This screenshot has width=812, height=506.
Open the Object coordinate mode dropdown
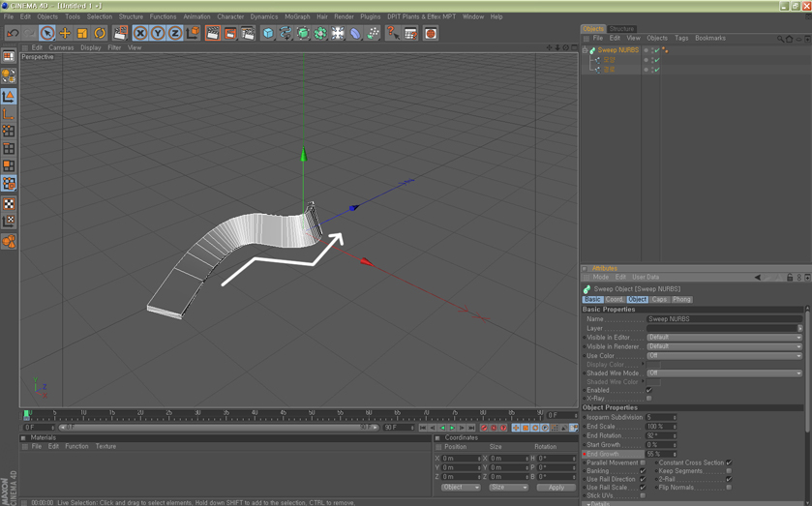click(461, 488)
